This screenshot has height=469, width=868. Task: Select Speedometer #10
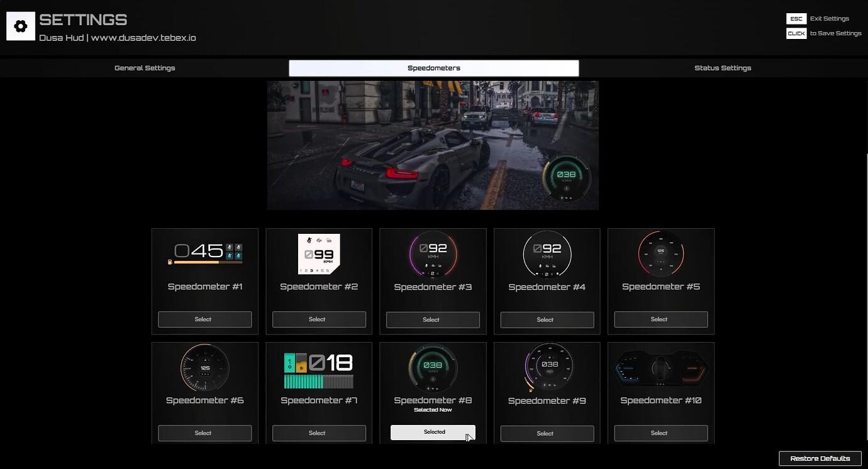click(x=660, y=433)
